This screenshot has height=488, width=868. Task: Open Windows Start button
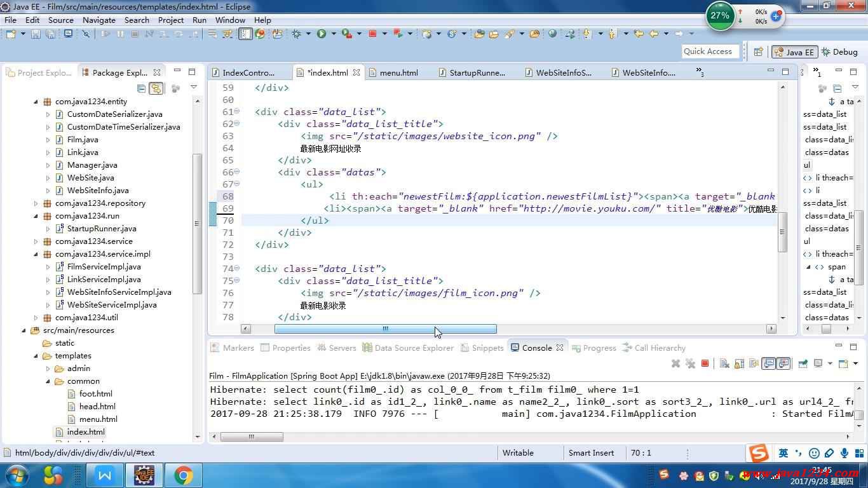click(17, 475)
